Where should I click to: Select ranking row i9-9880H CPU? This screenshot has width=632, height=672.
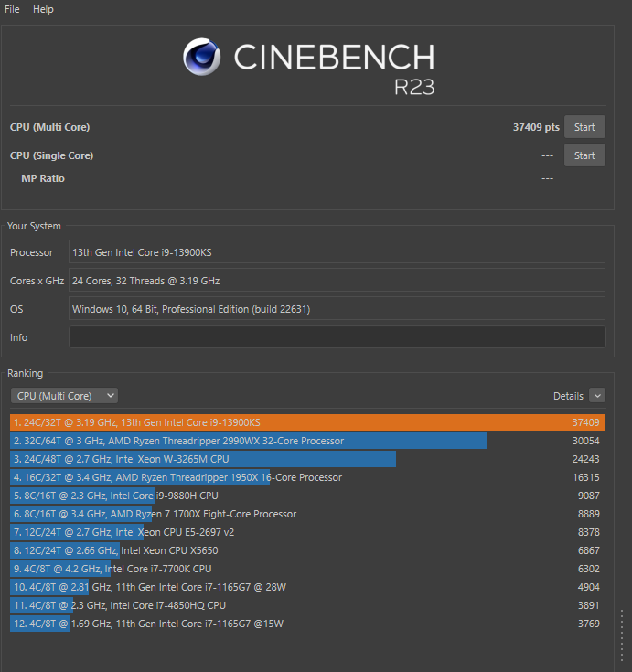click(307, 496)
